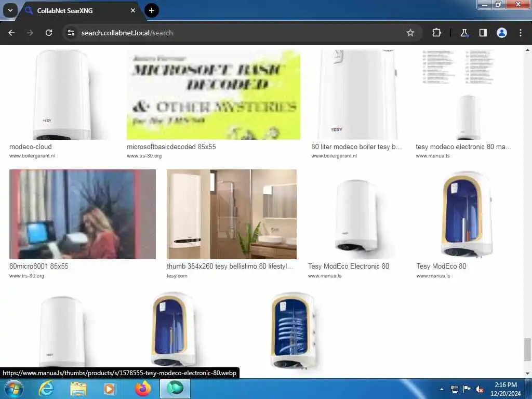This screenshot has width=532, height=399.
Task: Go back to the previous page
Action: (x=11, y=33)
